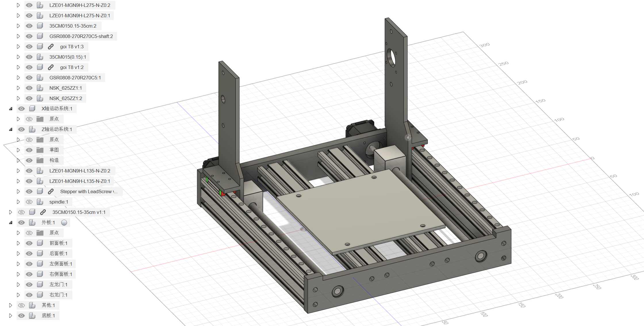Viewport: 644px width, 326px height.
Task: Collapse the X轴运动系统:1 group
Action: [x=11, y=109]
